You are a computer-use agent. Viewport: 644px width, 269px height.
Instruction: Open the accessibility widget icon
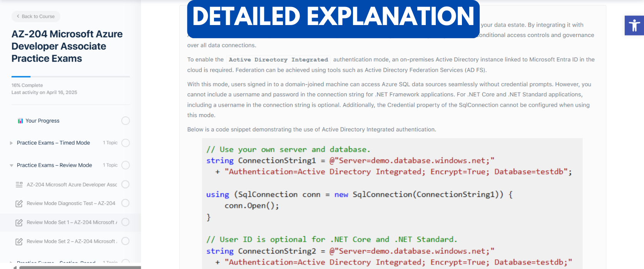pos(634,25)
